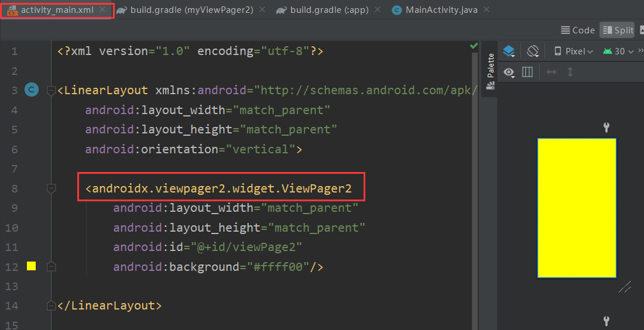Select the yellow ViewPager2 layout preview

click(577, 208)
